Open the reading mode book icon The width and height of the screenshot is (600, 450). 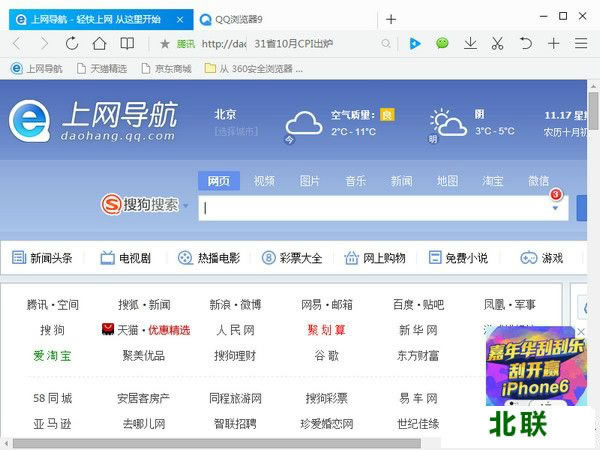127,44
